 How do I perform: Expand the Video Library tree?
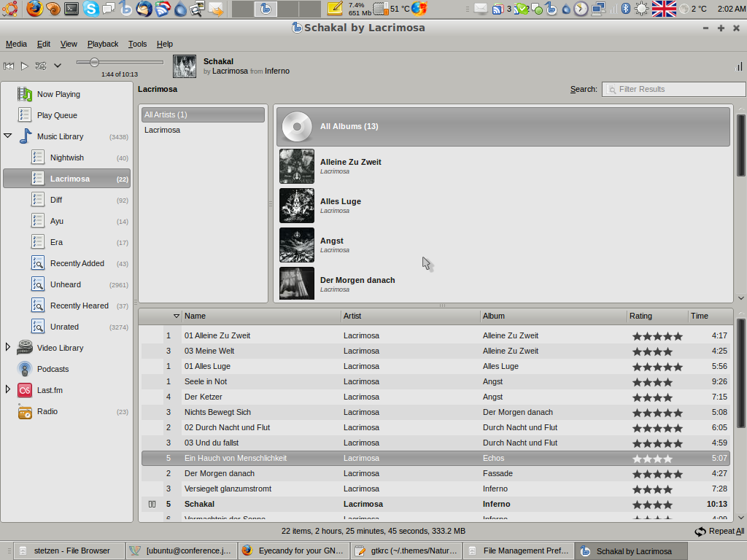(7, 348)
